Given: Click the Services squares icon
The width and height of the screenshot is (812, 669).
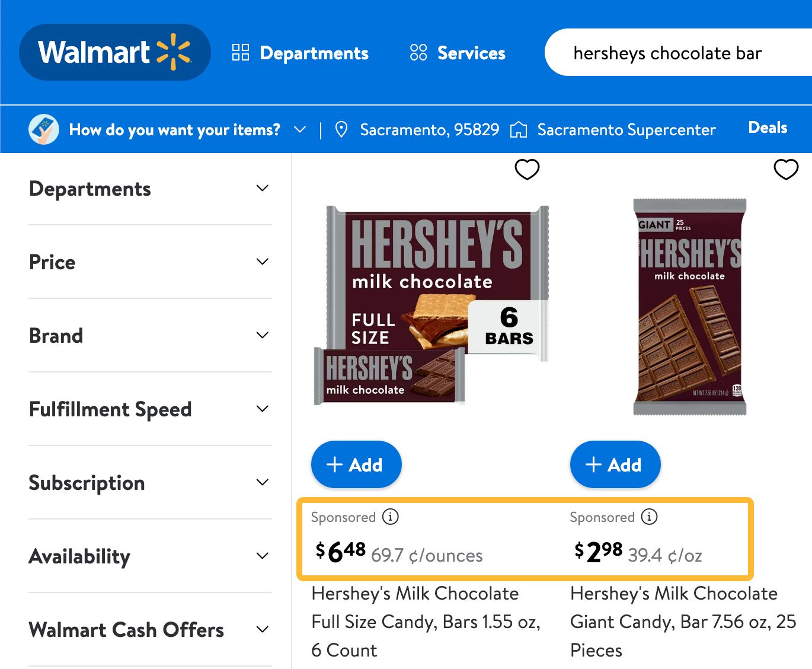Looking at the screenshot, I should point(418,52).
